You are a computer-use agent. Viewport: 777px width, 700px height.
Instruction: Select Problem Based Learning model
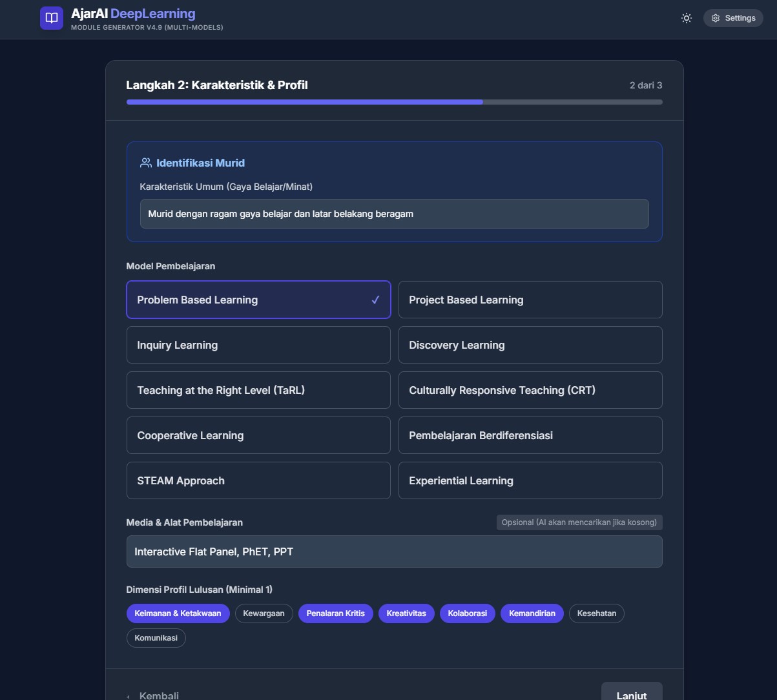tap(258, 300)
